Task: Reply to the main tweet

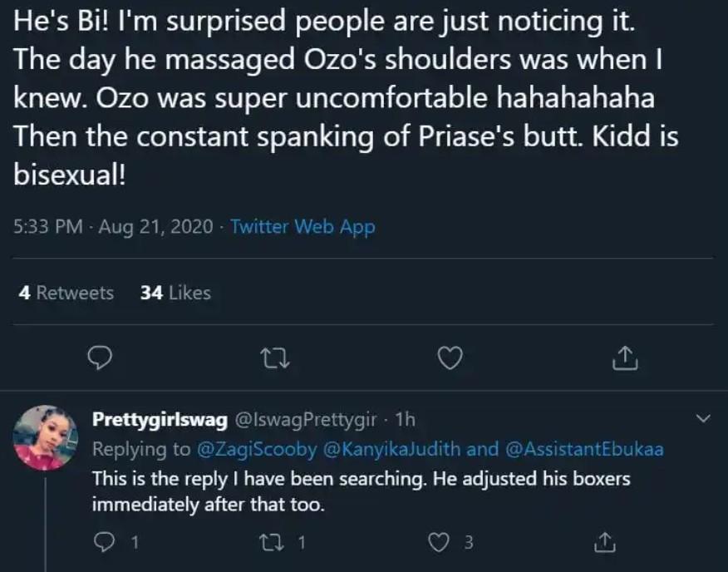Action: pyautogui.click(x=100, y=357)
